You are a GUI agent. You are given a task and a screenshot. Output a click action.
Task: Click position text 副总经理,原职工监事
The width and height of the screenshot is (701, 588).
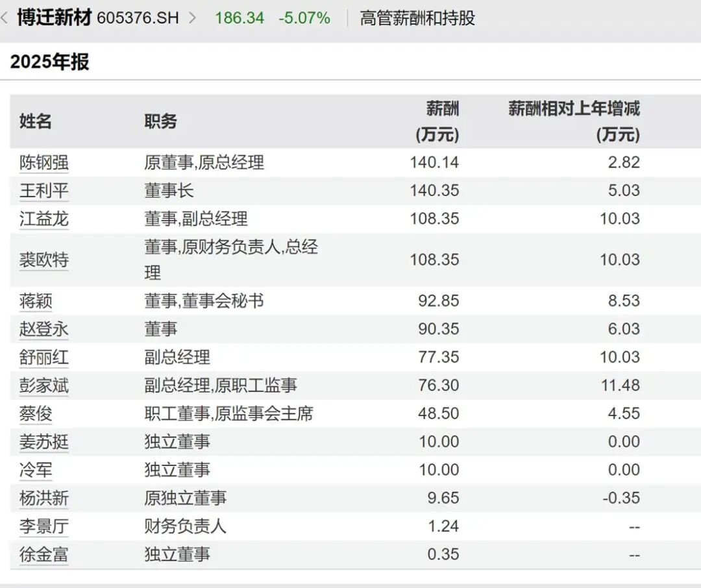click(221, 386)
